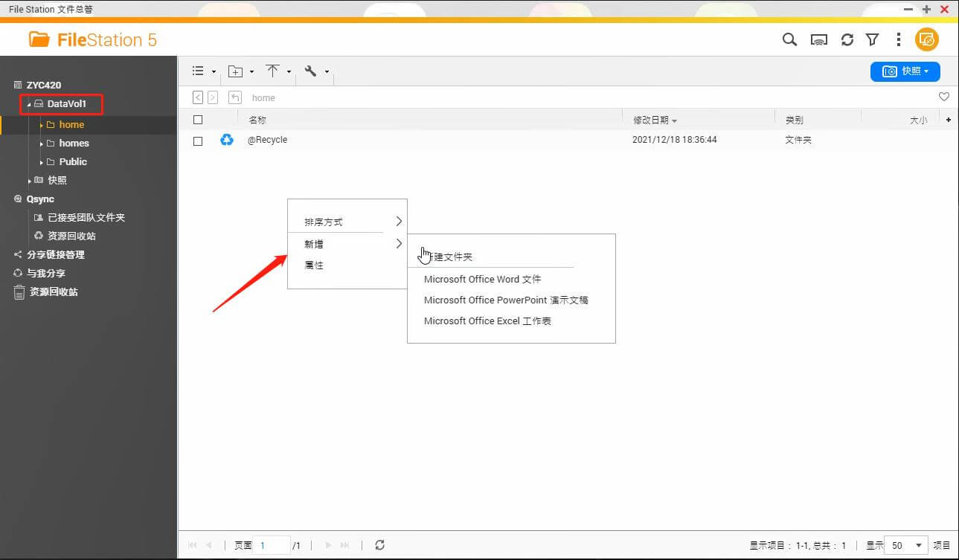Click the last page pagination icon
This screenshot has width=959, height=560.
pyautogui.click(x=344, y=545)
